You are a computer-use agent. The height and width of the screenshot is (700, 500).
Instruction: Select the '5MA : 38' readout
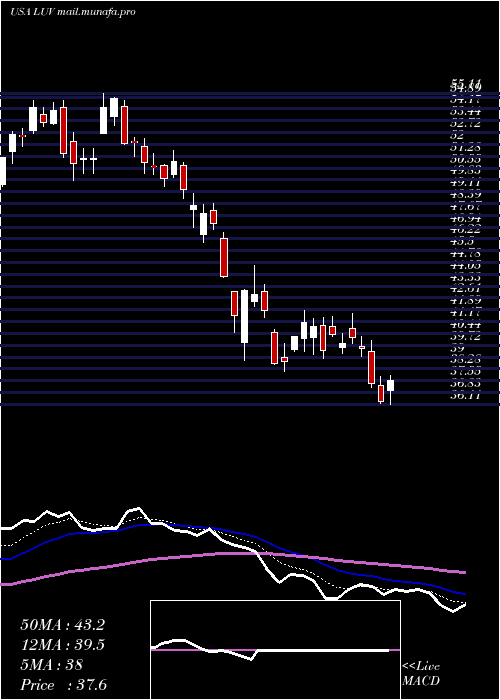(51, 665)
